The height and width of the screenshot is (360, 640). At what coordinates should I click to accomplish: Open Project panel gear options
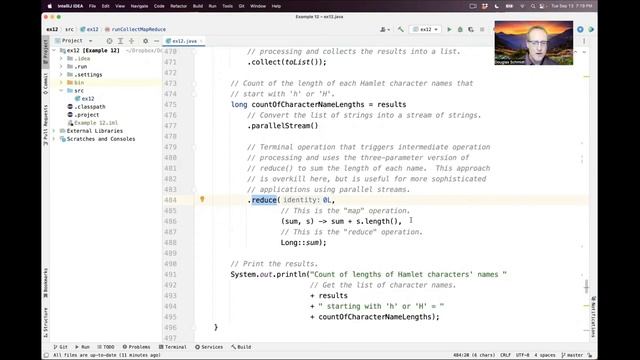(x=145, y=41)
